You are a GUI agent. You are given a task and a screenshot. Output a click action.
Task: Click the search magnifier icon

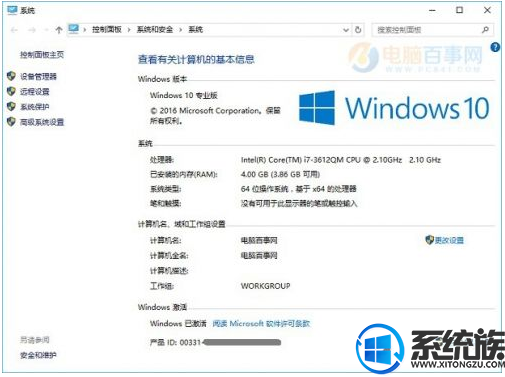pyautogui.click(x=485, y=30)
